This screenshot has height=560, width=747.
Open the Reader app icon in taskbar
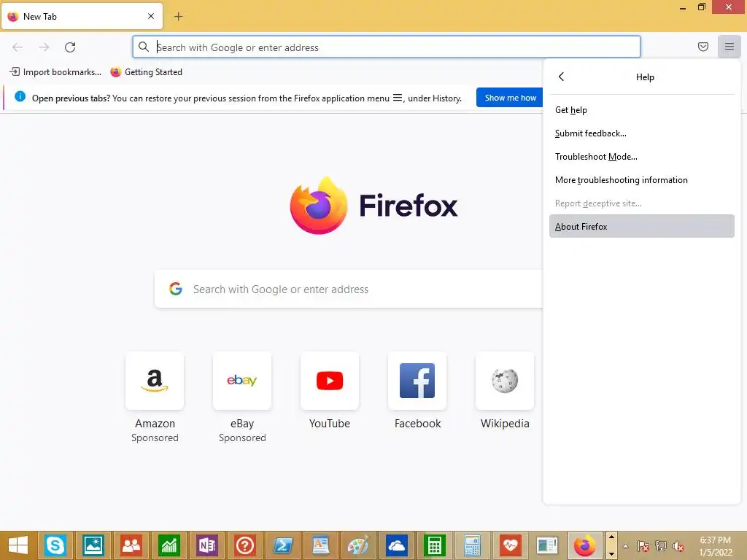click(x=547, y=545)
